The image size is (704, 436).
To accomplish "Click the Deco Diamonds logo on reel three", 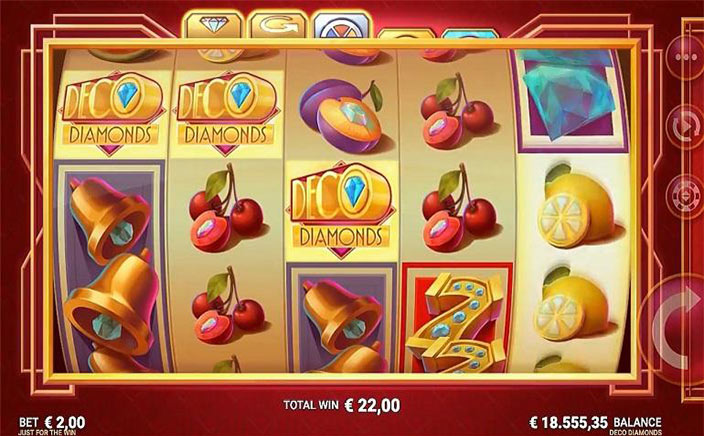I will click(342, 211).
